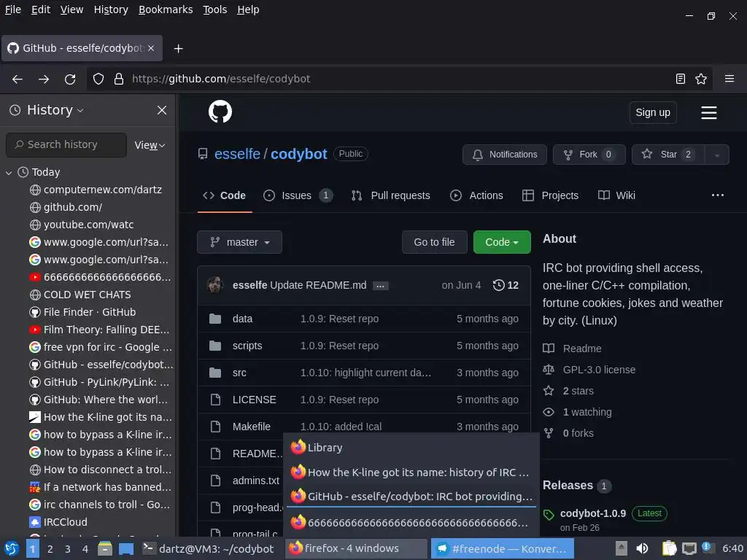Image resolution: width=747 pixels, height=560 pixels.
Task: Star the codybot repository
Action: [668, 155]
